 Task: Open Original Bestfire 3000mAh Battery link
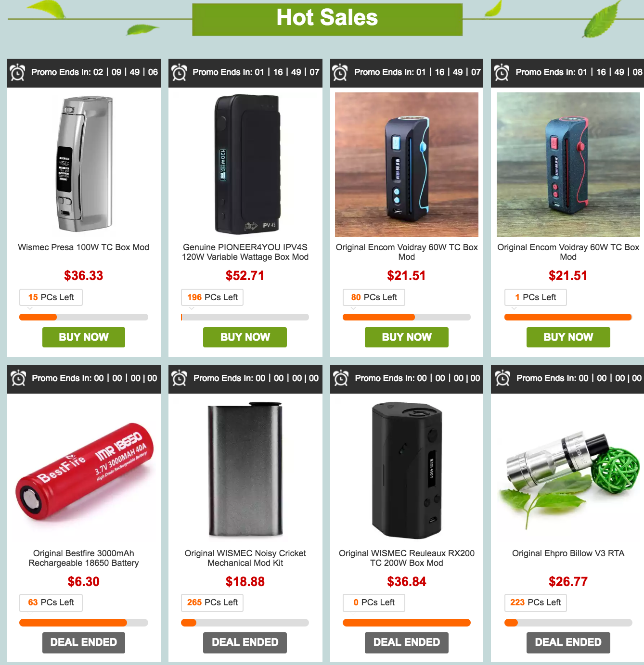(x=84, y=558)
